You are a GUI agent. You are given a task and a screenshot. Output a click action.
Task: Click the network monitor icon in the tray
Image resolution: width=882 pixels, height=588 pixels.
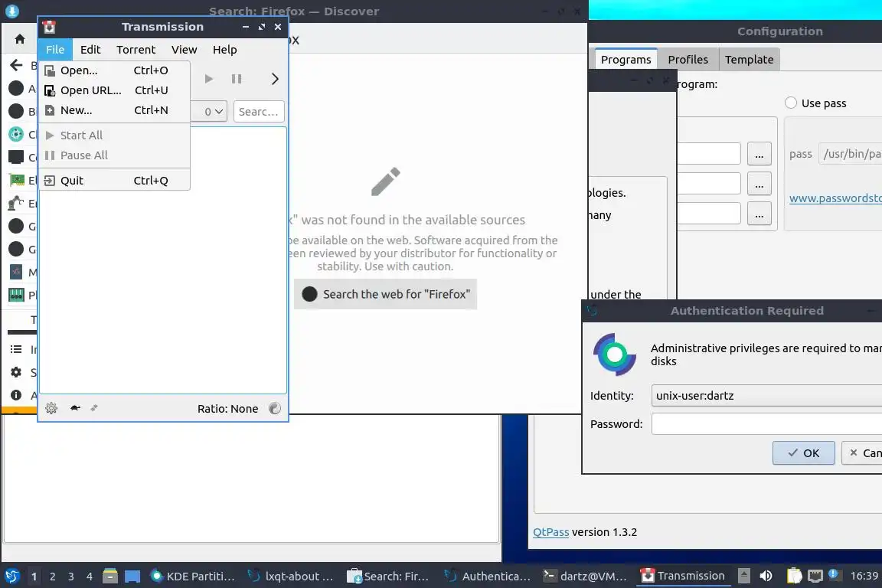[x=815, y=576]
